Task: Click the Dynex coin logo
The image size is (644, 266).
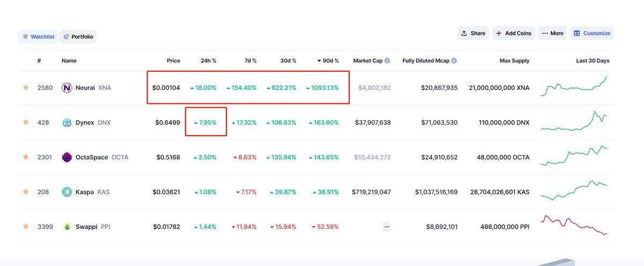Action: (x=67, y=122)
